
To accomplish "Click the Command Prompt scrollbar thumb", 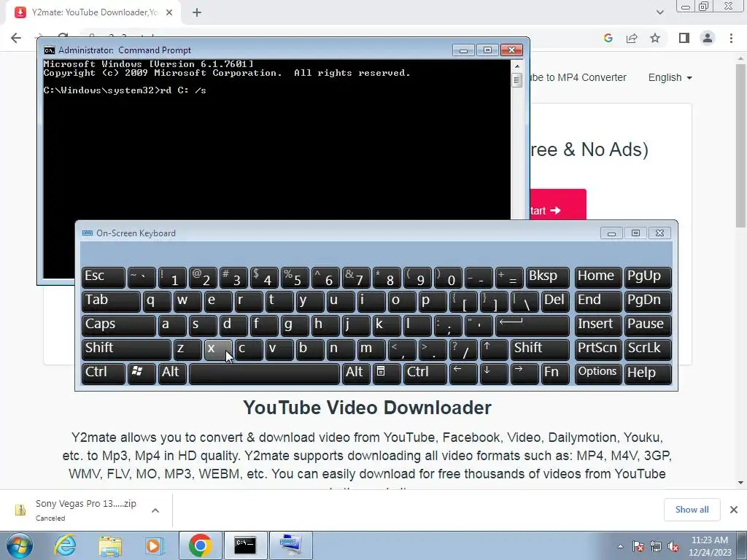I will click(x=517, y=80).
